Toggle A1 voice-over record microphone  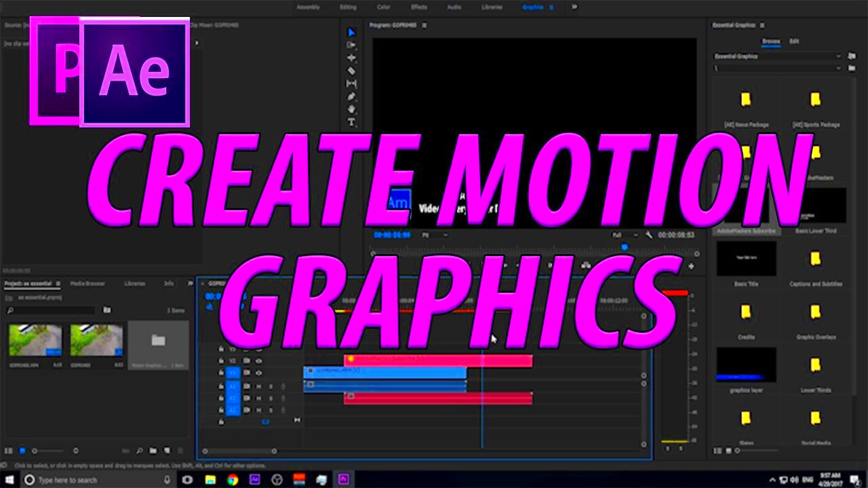pos(283,386)
